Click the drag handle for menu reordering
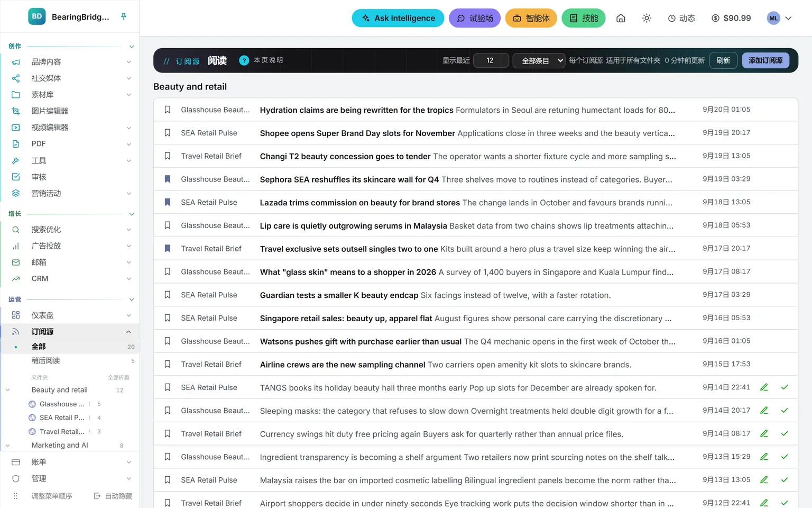Screen dimensions: 812x508 [x=16, y=496]
